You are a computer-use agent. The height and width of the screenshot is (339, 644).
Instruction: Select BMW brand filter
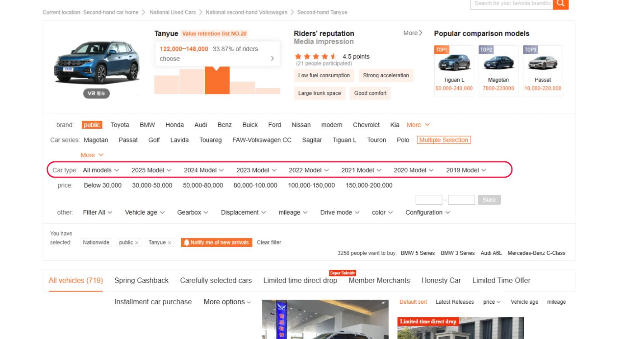147,125
